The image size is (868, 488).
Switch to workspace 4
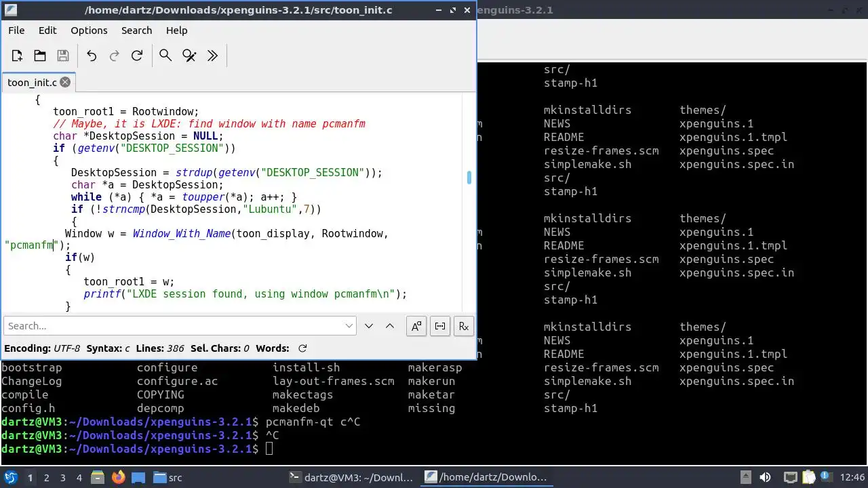79,478
